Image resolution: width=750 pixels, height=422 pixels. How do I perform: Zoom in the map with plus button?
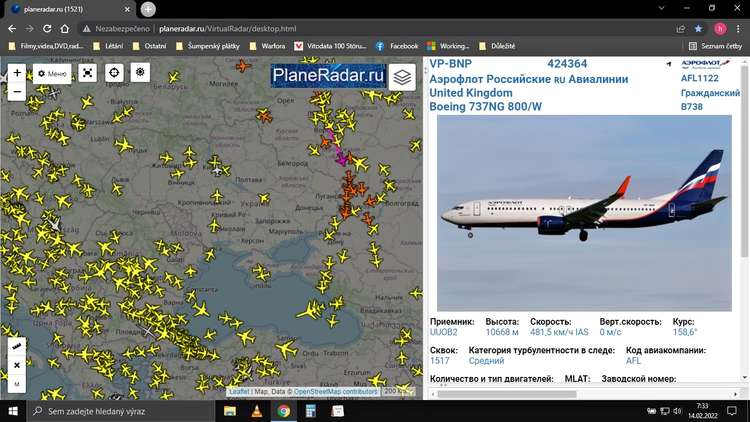tap(17, 73)
